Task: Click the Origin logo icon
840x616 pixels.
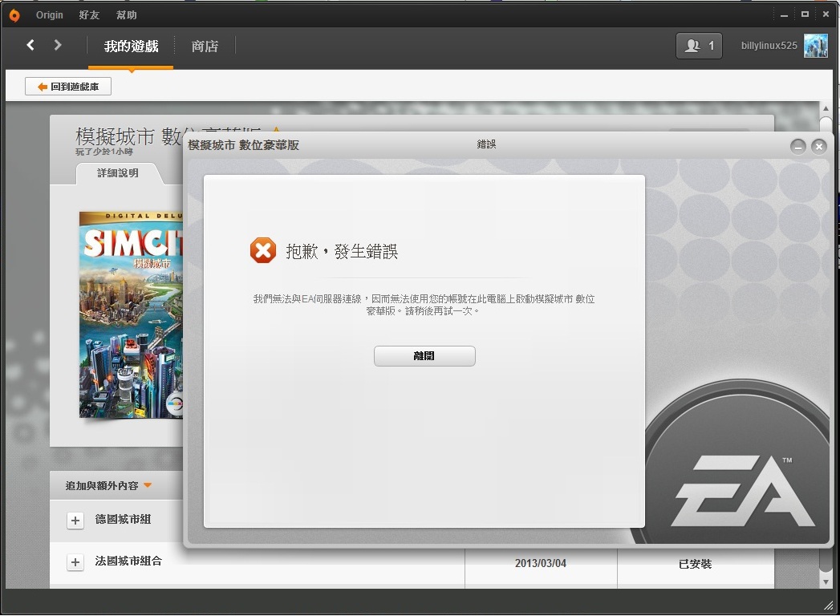Action: pos(14,15)
